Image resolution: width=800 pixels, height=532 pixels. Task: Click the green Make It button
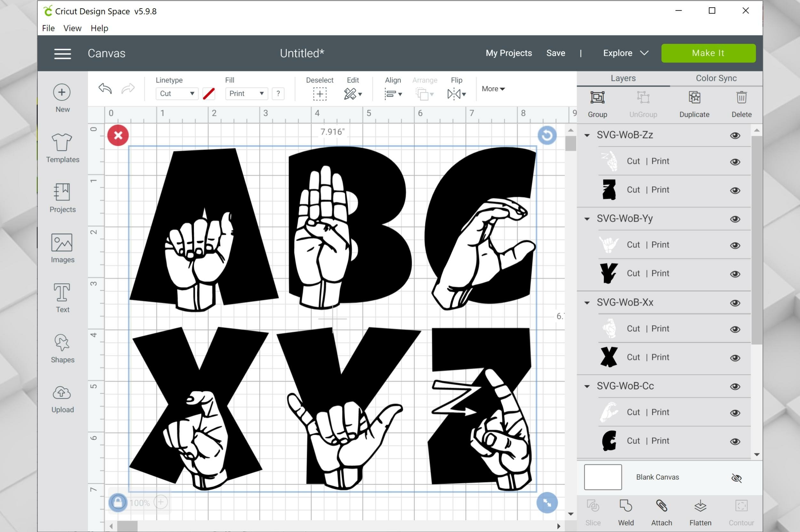coord(708,53)
